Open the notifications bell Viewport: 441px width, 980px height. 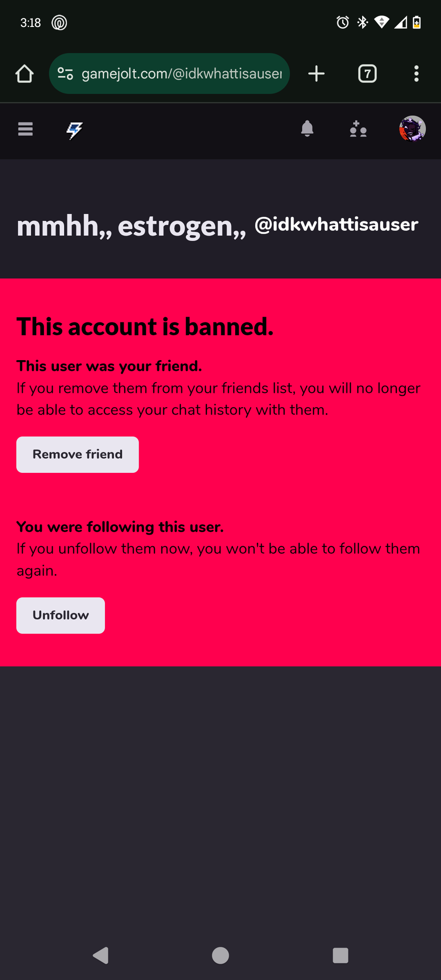(x=307, y=129)
